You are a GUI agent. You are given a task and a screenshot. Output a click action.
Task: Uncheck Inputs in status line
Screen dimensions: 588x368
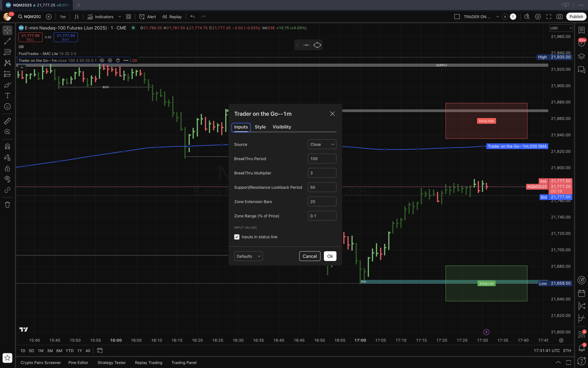pos(237,237)
